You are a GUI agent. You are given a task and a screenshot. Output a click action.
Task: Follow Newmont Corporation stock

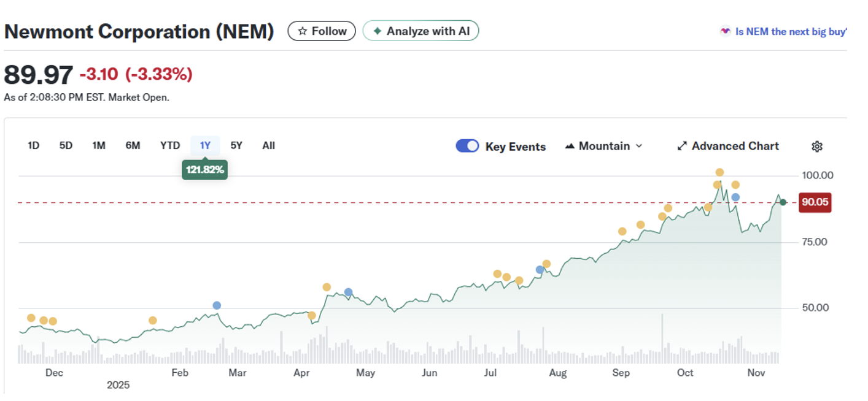[322, 31]
